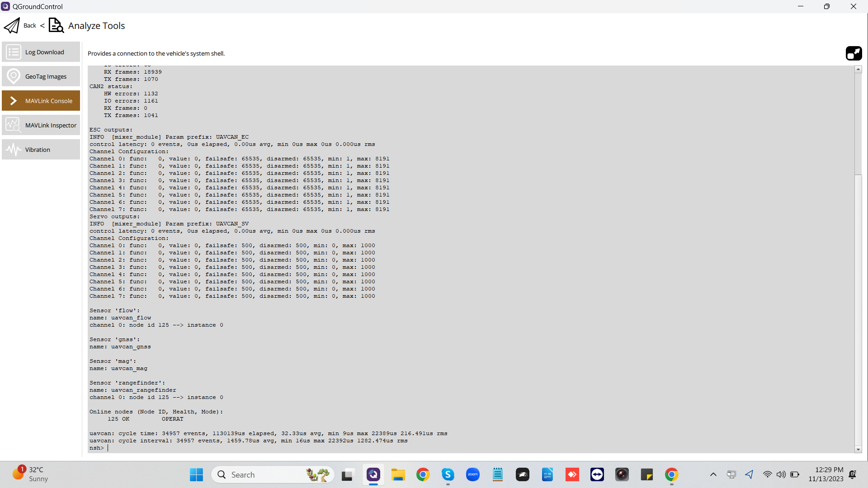Pop out the console into its own window
Screen dimensions: 868x488
point(854,53)
